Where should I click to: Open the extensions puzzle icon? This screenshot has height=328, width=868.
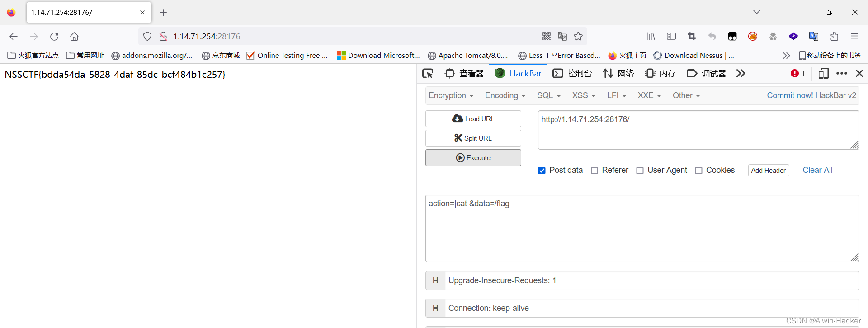[834, 37]
